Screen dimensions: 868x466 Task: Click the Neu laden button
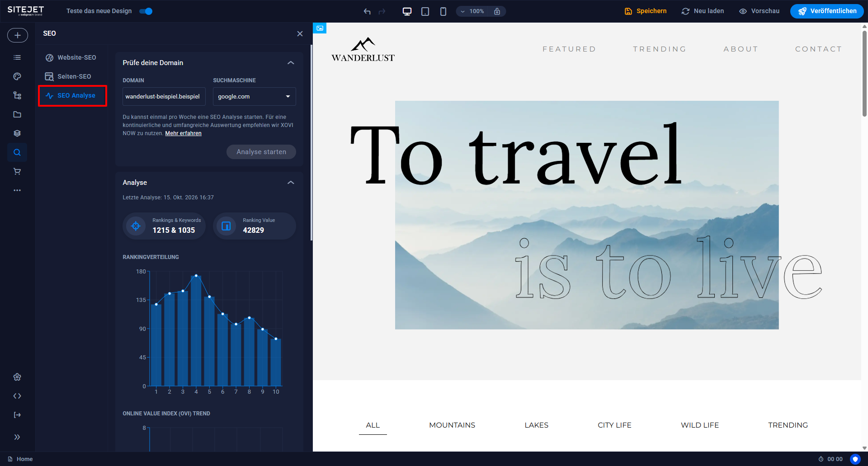703,11
